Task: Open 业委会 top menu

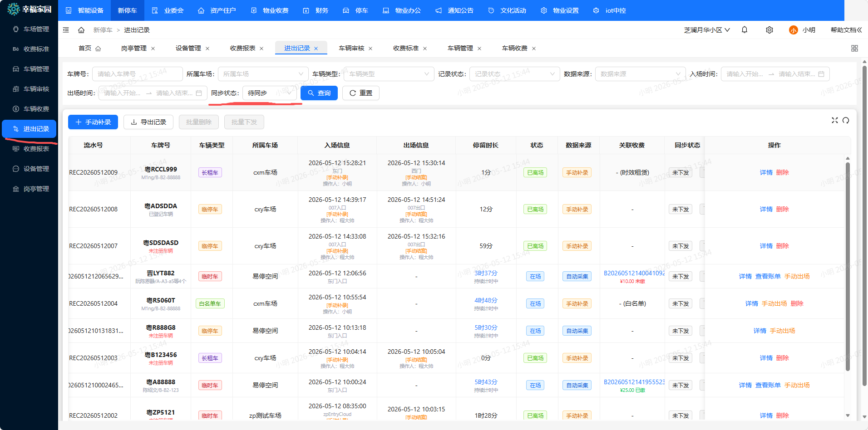Action: 168,10
